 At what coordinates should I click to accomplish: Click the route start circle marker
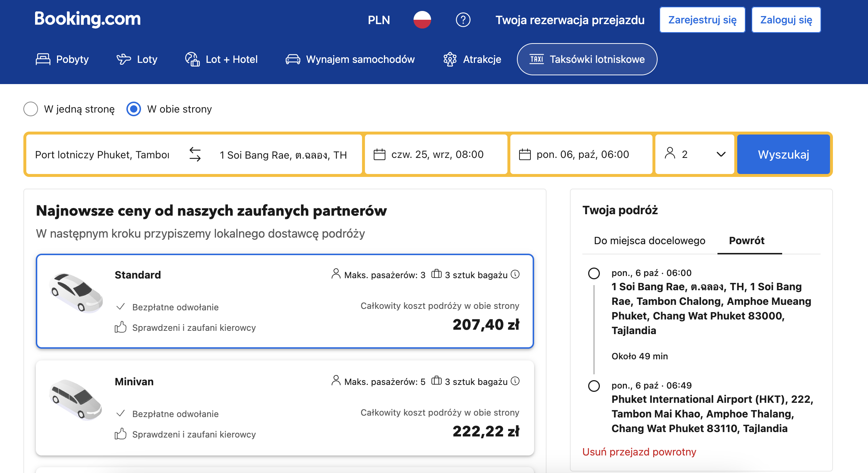(x=594, y=273)
